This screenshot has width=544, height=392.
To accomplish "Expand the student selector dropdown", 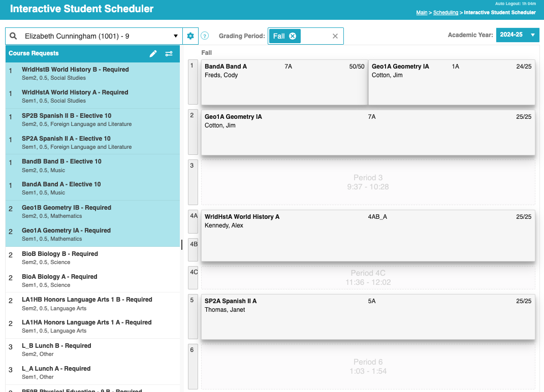I will coord(176,36).
